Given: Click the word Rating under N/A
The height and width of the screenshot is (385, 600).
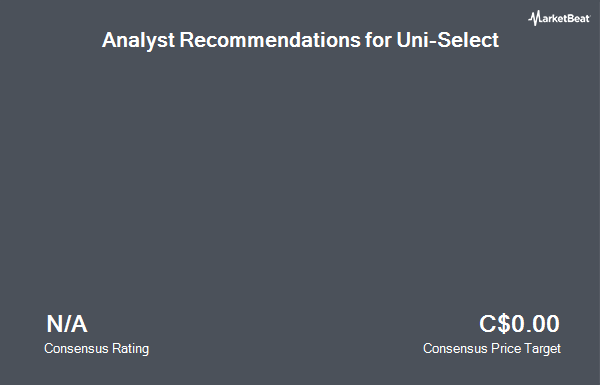Looking at the screenshot, I should 130,349.
